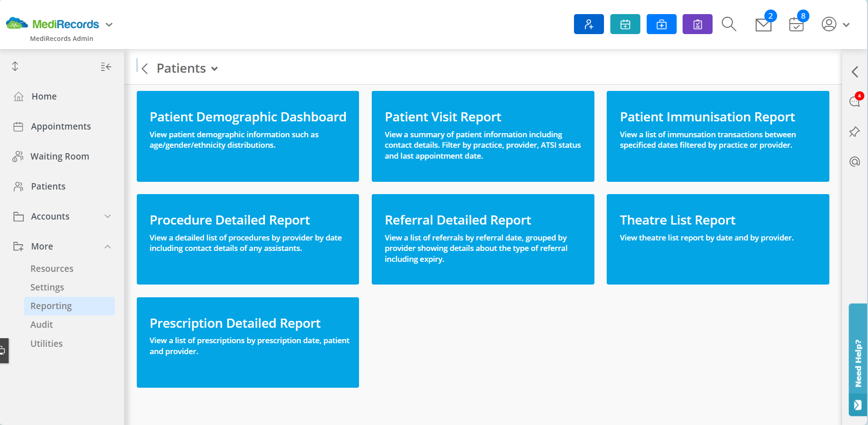
Task: Click the blue add patient icon button
Action: point(589,24)
